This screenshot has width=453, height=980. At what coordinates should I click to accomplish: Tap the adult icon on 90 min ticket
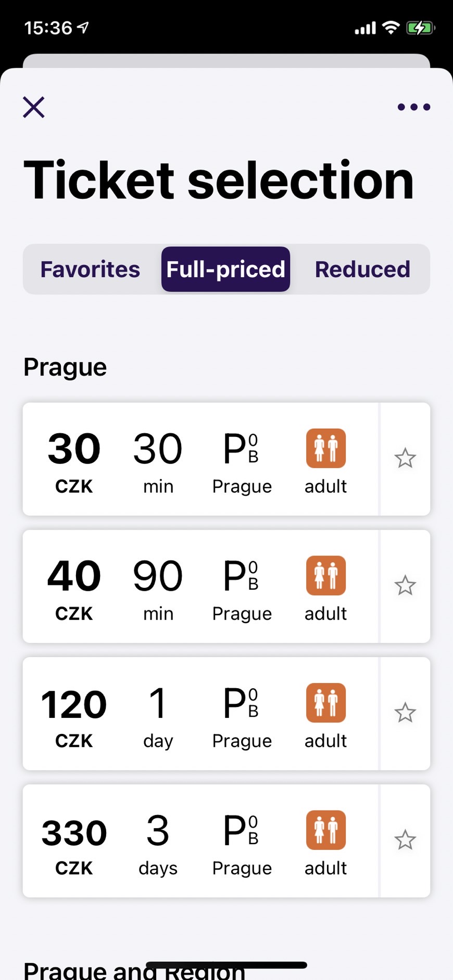click(326, 576)
